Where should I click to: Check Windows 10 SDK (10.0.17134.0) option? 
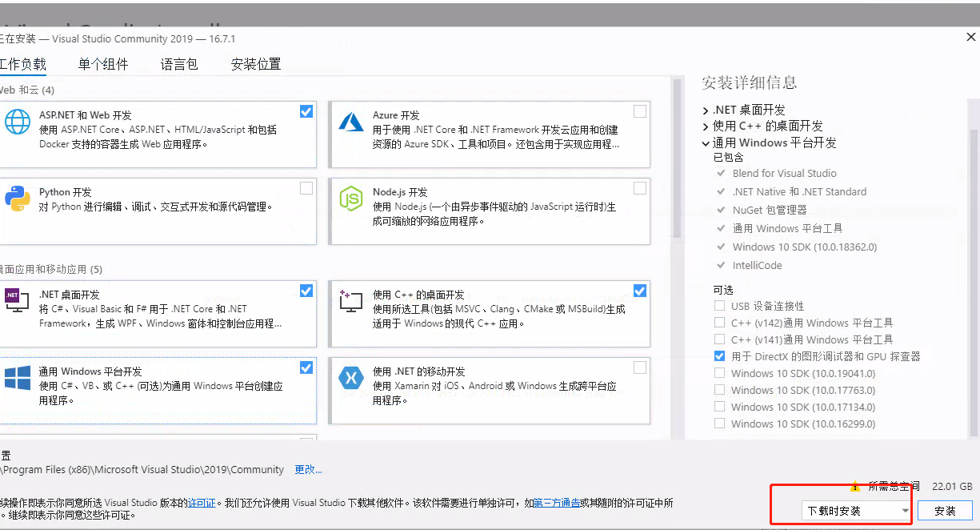point(719,407)
